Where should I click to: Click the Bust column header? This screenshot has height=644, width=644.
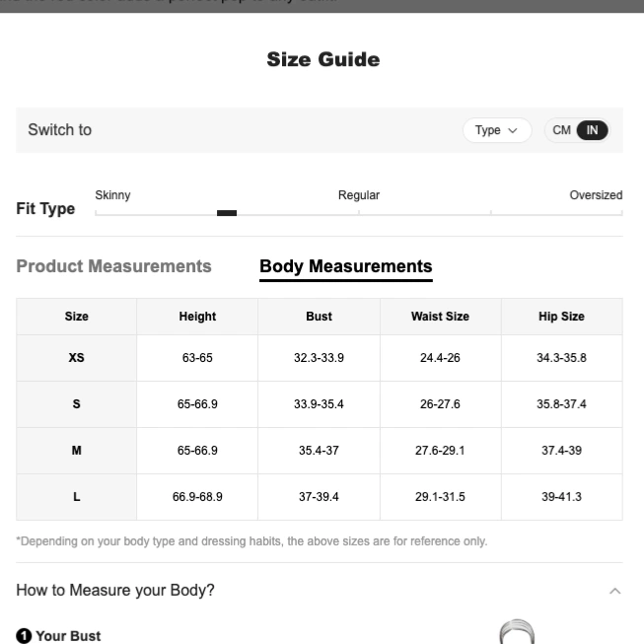pos(319,317)
